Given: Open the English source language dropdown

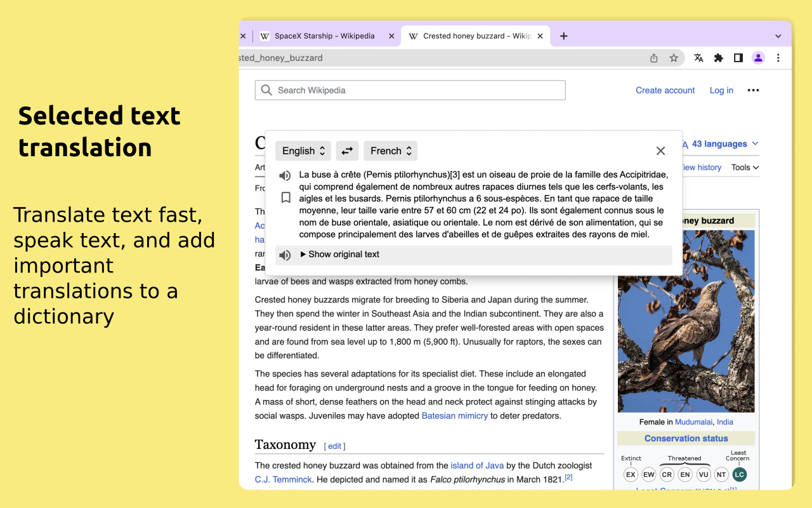Looking at the screenshot, I should coord(303,150).
